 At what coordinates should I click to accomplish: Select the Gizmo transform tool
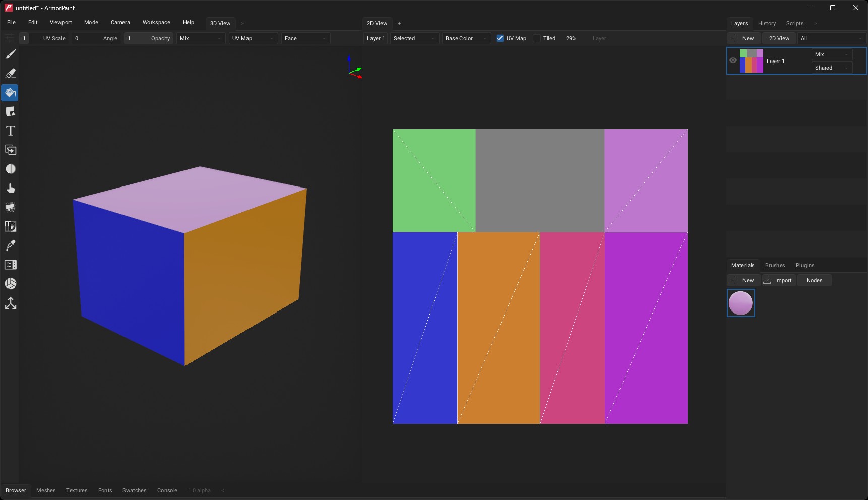[10, 303]
